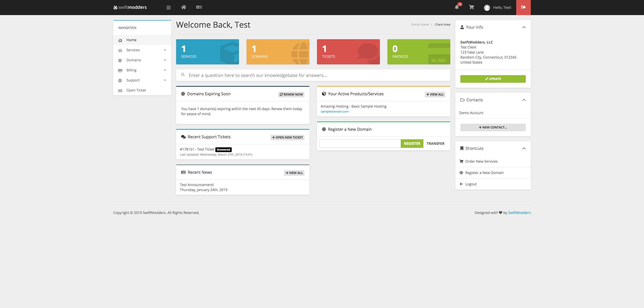644x308 pixels.
Task: Select the Demo Account contact
Action: coord(471,113)
